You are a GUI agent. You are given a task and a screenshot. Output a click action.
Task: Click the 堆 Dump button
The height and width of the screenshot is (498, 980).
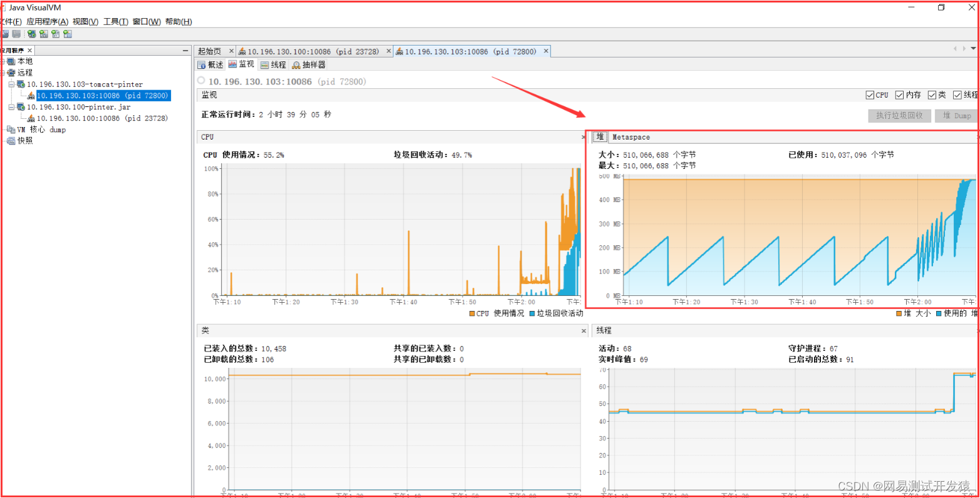click(956, 116)
